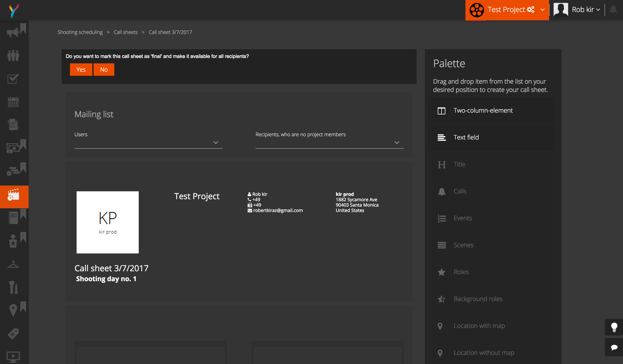Click the 1882 Sycamore Ave address line
This screenshot has width=623, height=364.
(x=356, y=200)
